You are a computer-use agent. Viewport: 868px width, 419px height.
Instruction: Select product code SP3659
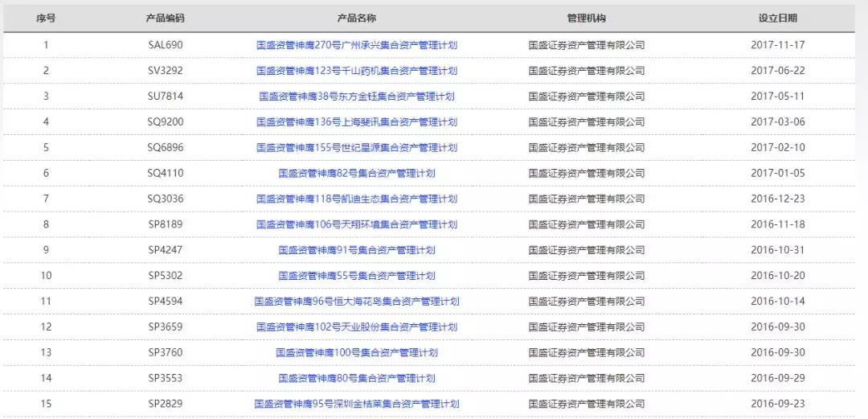click(165, 327)
